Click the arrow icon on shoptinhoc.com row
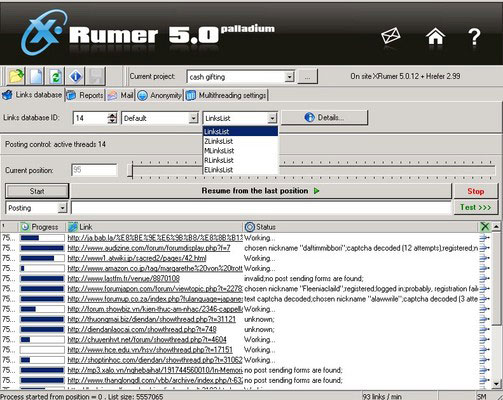This screenshot has height=400, width=503. click(x=484, y=360)
